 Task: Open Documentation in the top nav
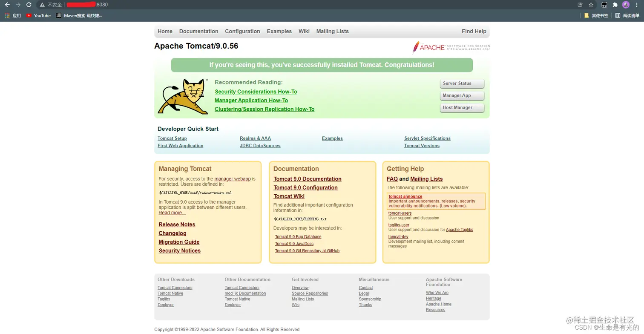click(x=198, y=32)
